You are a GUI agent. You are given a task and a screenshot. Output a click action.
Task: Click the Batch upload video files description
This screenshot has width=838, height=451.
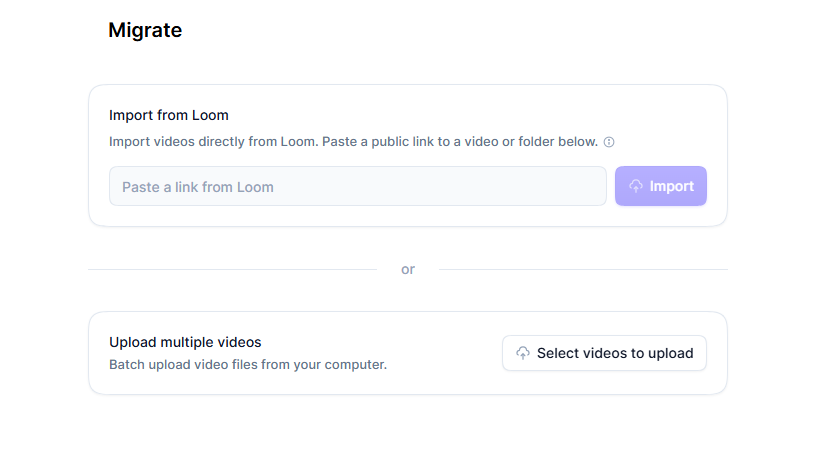248,365
